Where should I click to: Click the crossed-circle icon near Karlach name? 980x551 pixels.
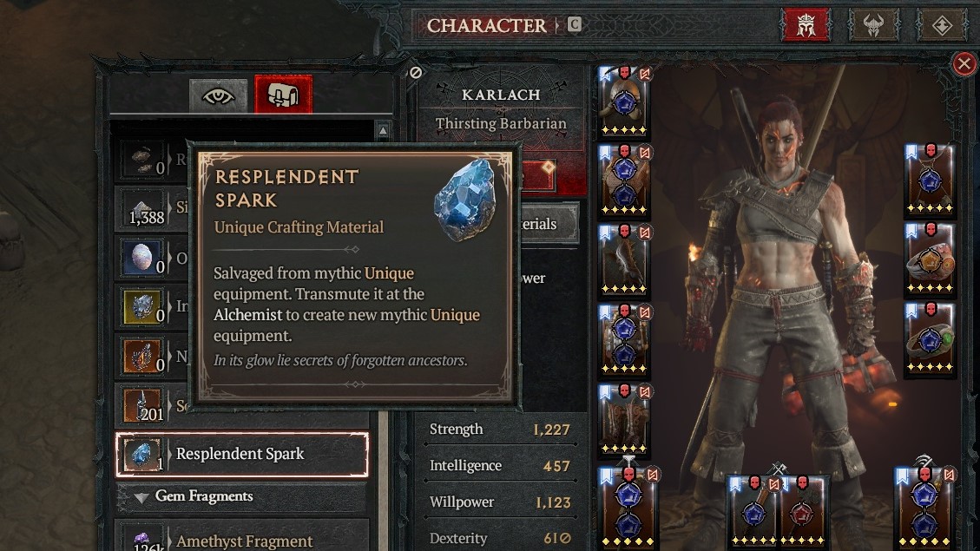click(x=415, y=73)
